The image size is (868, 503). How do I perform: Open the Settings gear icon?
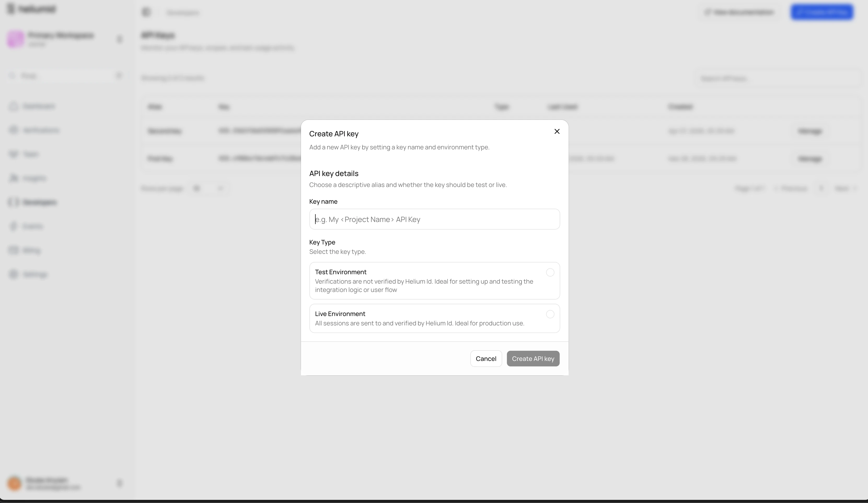14,274
